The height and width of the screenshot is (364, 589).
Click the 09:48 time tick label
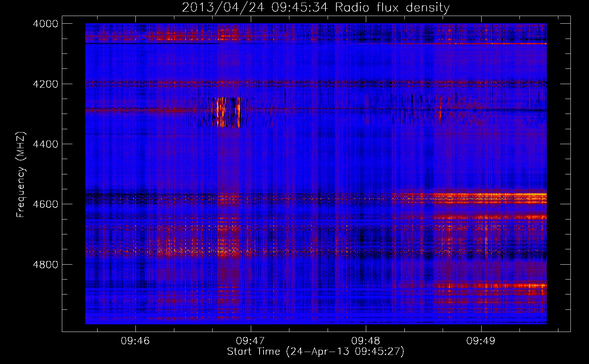point(366,341)
